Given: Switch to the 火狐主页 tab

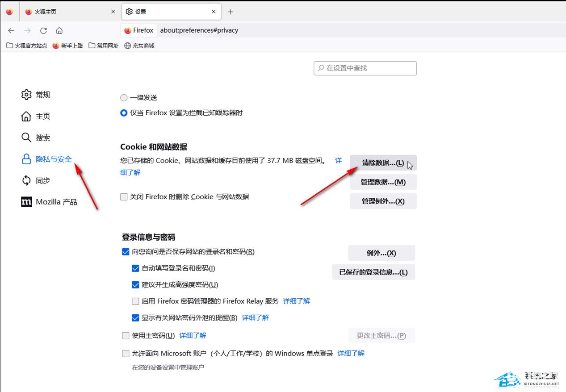Looking at the screenshot, I should click(70, 12).
